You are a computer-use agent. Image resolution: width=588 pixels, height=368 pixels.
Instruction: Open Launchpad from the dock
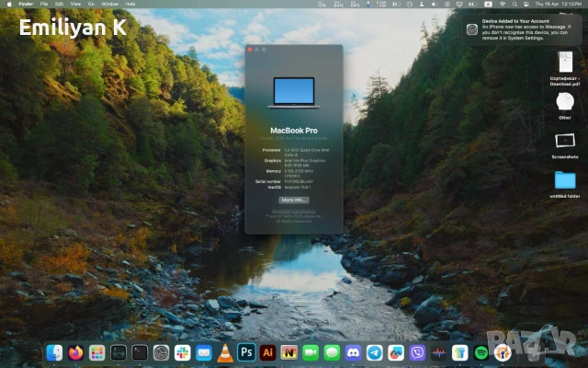point(97,353)
